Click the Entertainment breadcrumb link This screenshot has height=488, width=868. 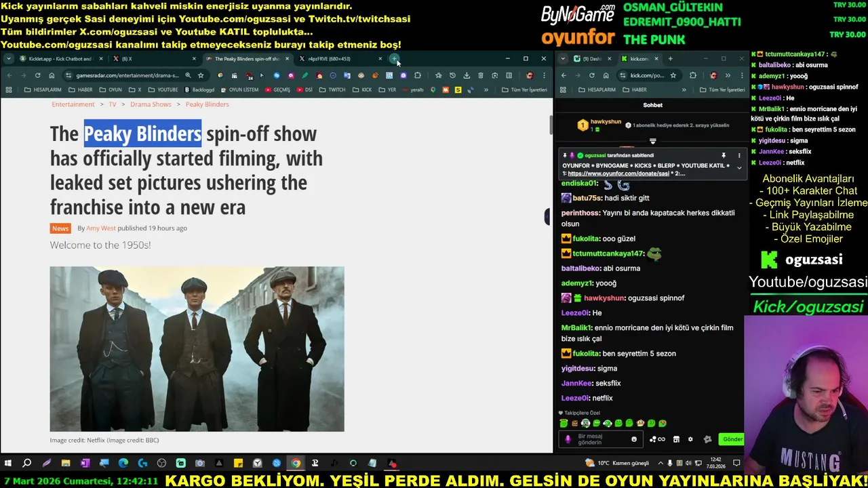click(73, 104)
